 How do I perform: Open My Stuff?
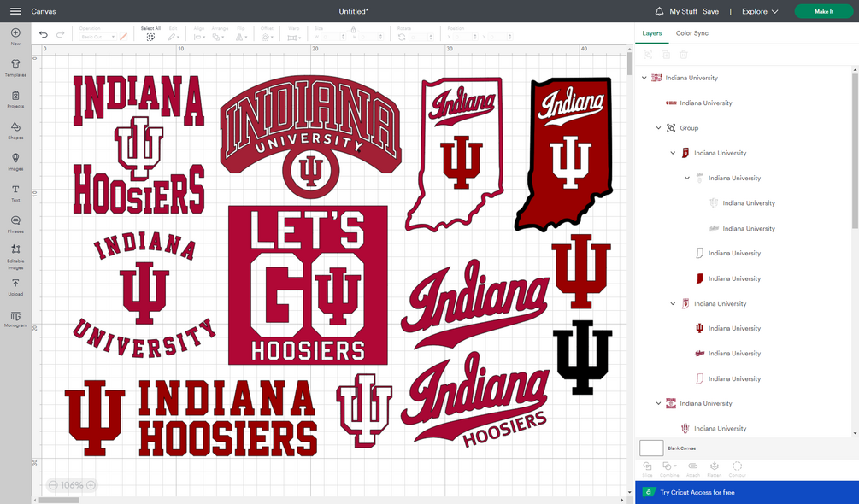point(683,11)
